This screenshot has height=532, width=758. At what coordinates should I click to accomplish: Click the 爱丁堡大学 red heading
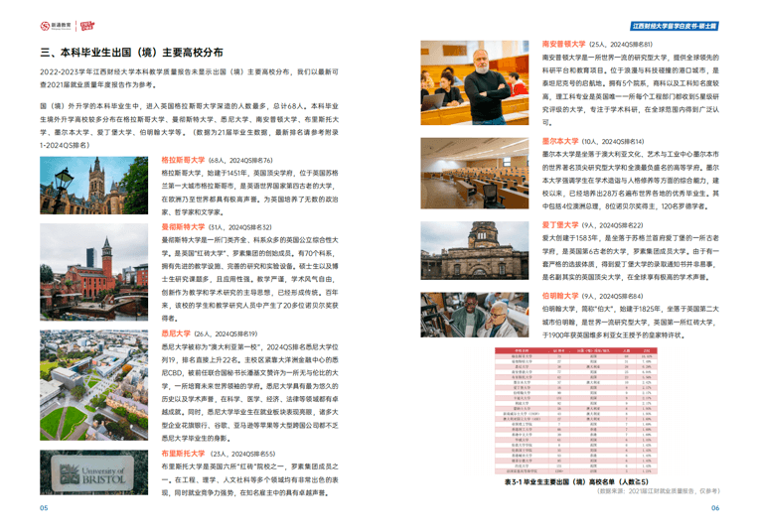click(559, 225)
